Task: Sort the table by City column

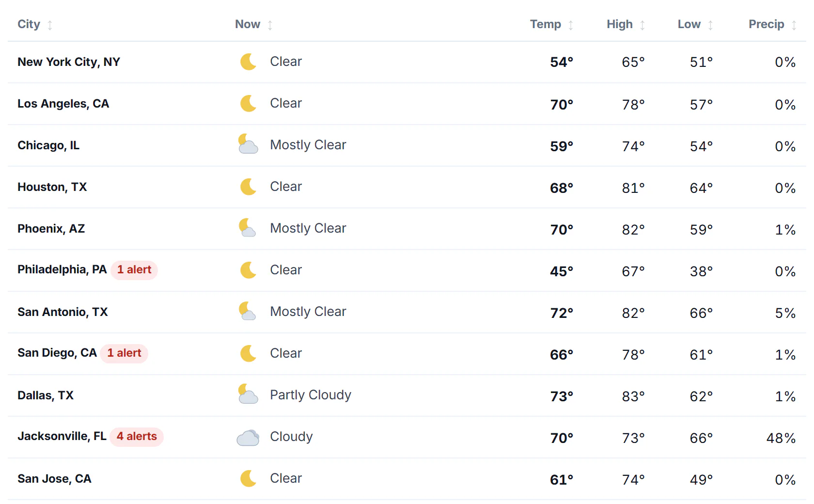Action: coord(35,24)
